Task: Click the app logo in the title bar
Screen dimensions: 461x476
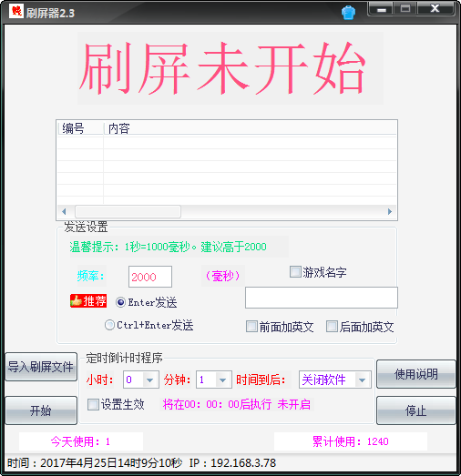Action: [16, 11]
